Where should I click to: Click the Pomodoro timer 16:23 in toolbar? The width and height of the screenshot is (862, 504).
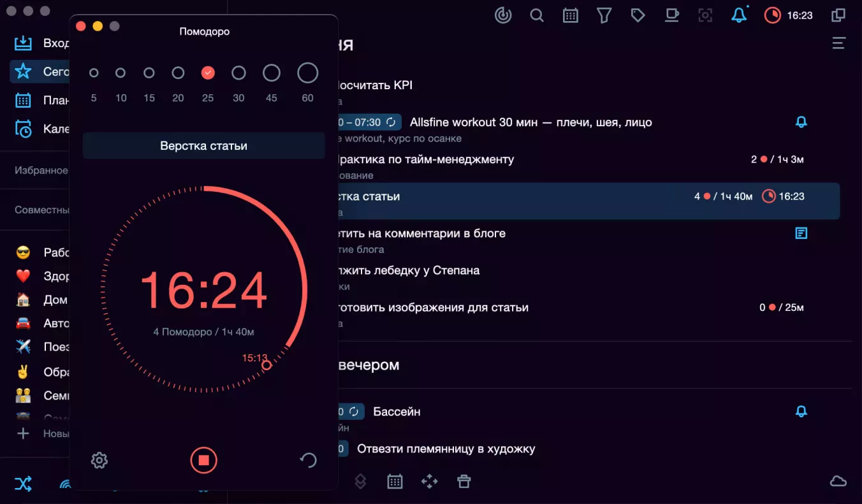tap(789, 15)
